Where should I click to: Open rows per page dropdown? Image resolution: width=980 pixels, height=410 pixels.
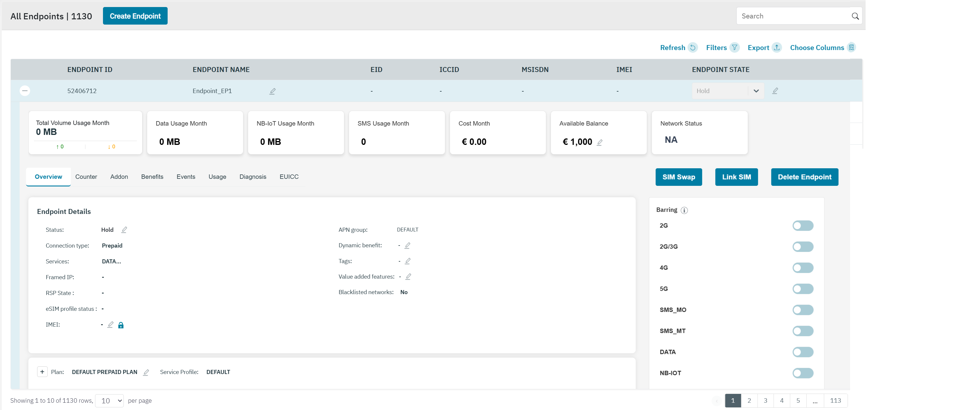pyautogui.click(x=110, y=400)
